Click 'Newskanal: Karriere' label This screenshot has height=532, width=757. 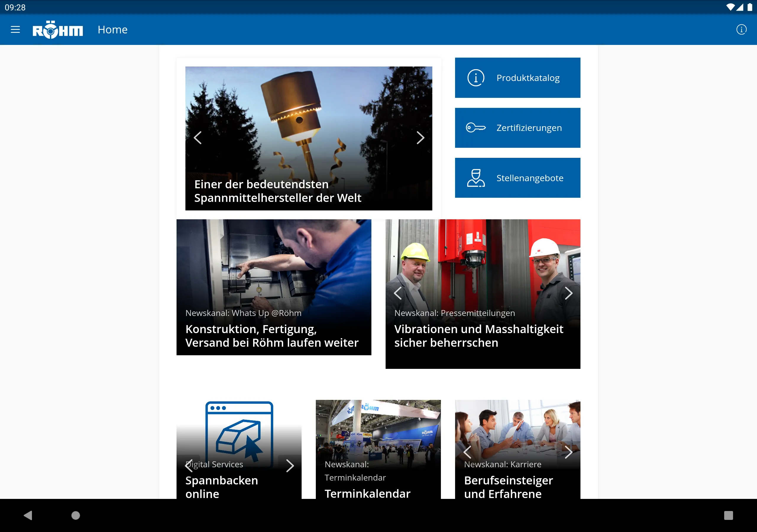pyautogui.click(x=503, y=464)
